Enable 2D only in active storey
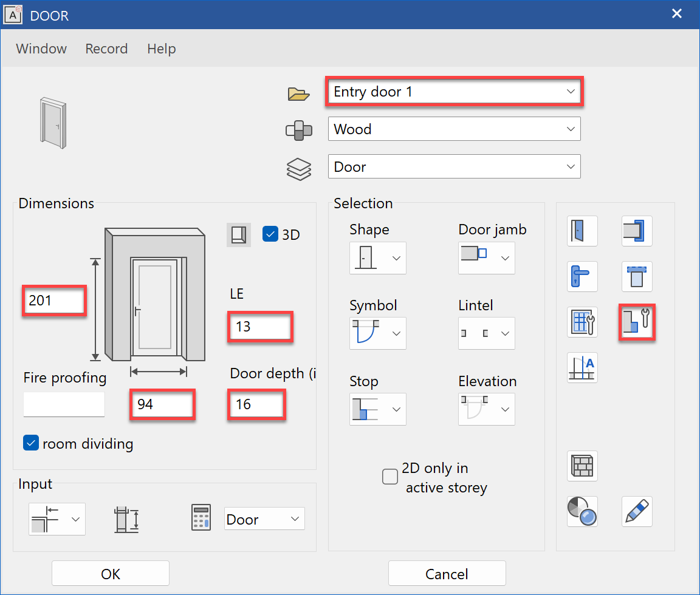Image resolution: width=700 pixels, height=595 pixels. tap(390, 477)
